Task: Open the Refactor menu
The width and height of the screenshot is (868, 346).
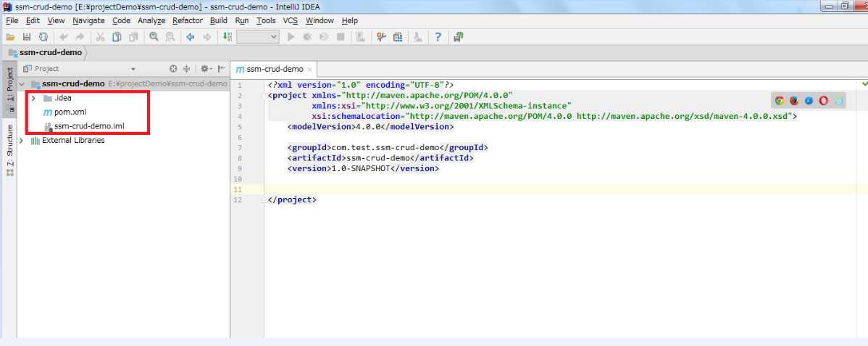Action: click(x=188, y=20)
